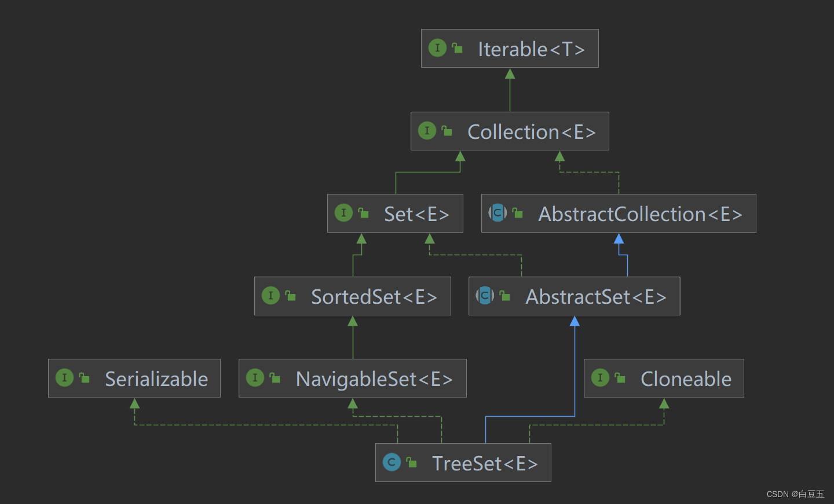Viewport: 834px width, 504px height.
Task: Select the TreeSet<E> label text
Action: coord(485,463)
